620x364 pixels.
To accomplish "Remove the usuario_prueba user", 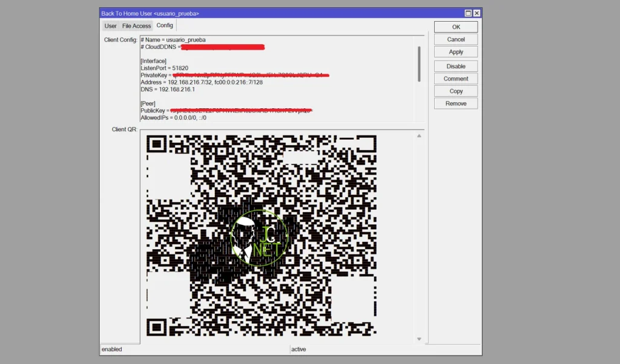I will pos(455,103).
